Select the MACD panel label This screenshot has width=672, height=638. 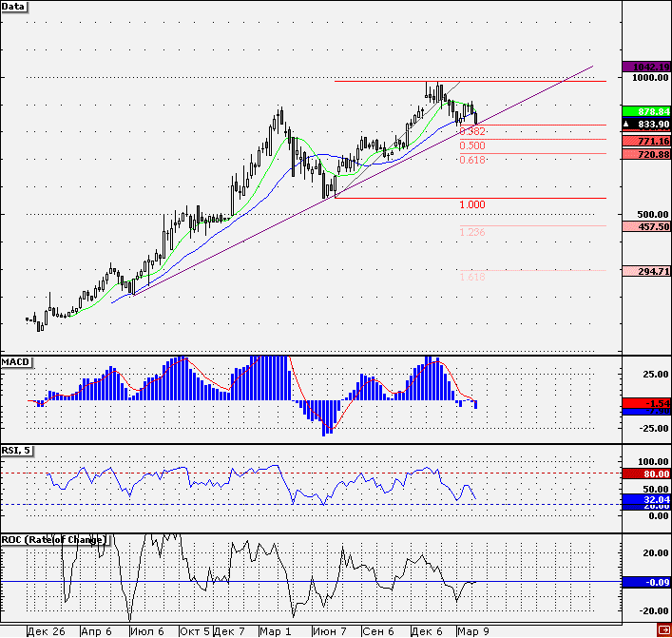click(x=16, y=362)
